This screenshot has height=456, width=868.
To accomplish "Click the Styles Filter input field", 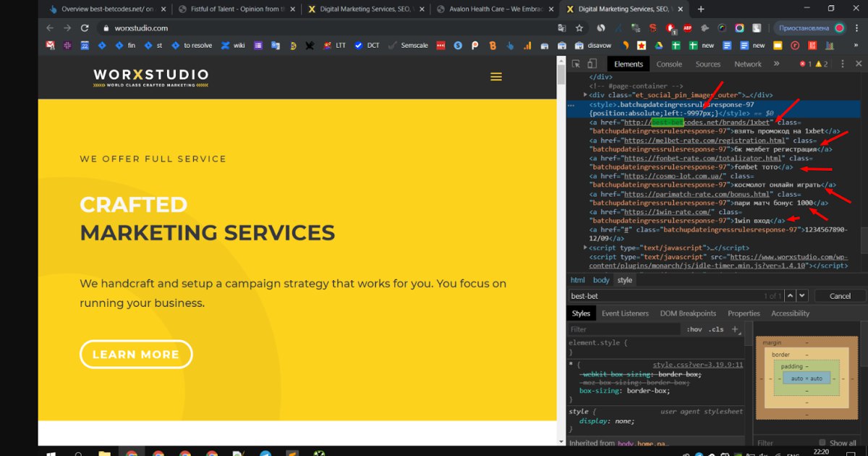I will point(626,329).
